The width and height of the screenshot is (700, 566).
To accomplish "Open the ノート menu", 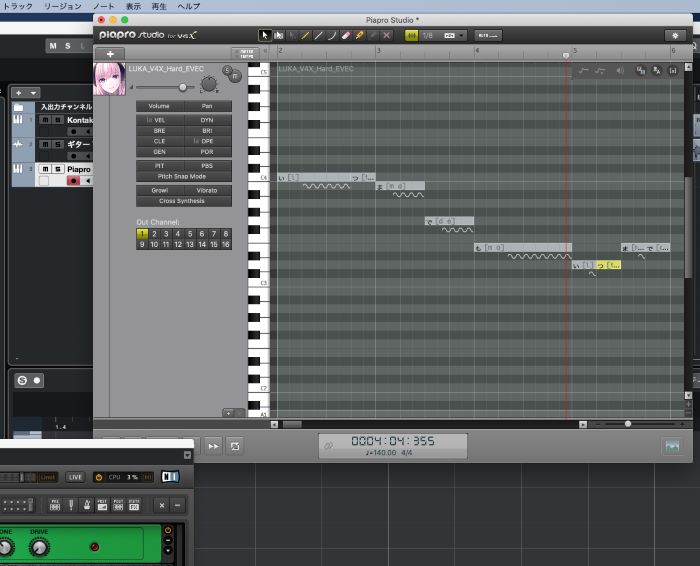I will [102, 6].
